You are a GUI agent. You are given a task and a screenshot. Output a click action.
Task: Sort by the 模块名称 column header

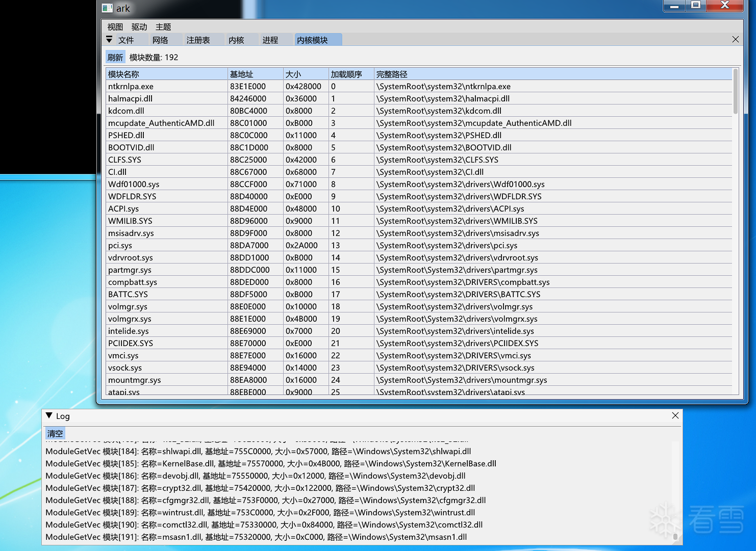pos(167,74)
